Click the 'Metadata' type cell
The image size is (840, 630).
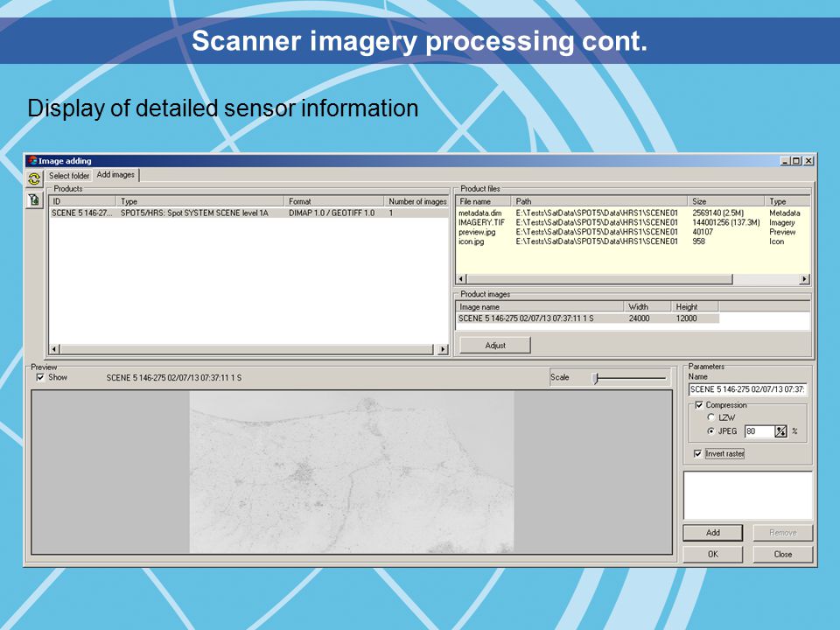click(785, 213)
